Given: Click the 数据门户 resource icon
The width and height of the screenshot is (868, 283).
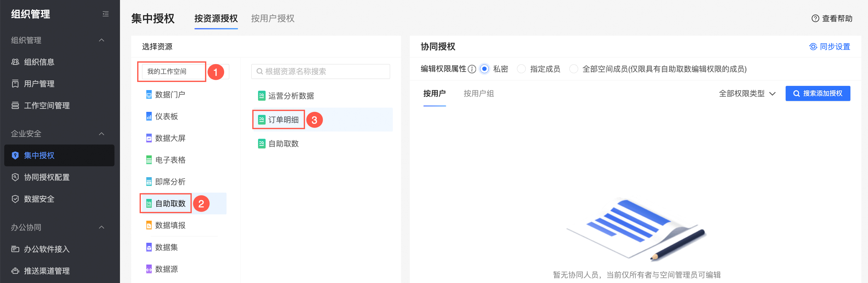Looking at the screenshot, I should tap(149, 95).
